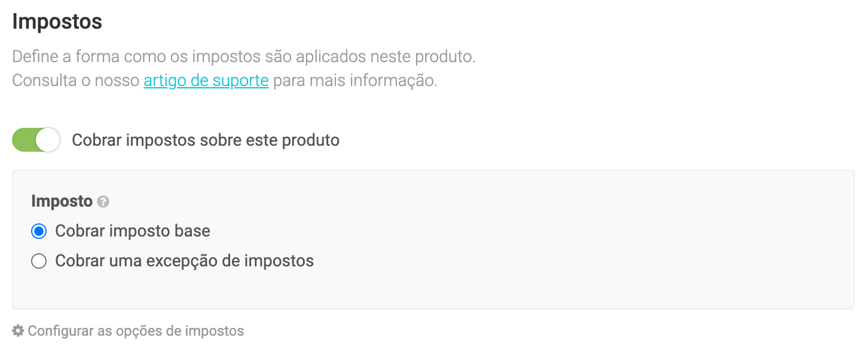Click the "Cobrar uma excepção de impostos" label text

coord(184,261)
